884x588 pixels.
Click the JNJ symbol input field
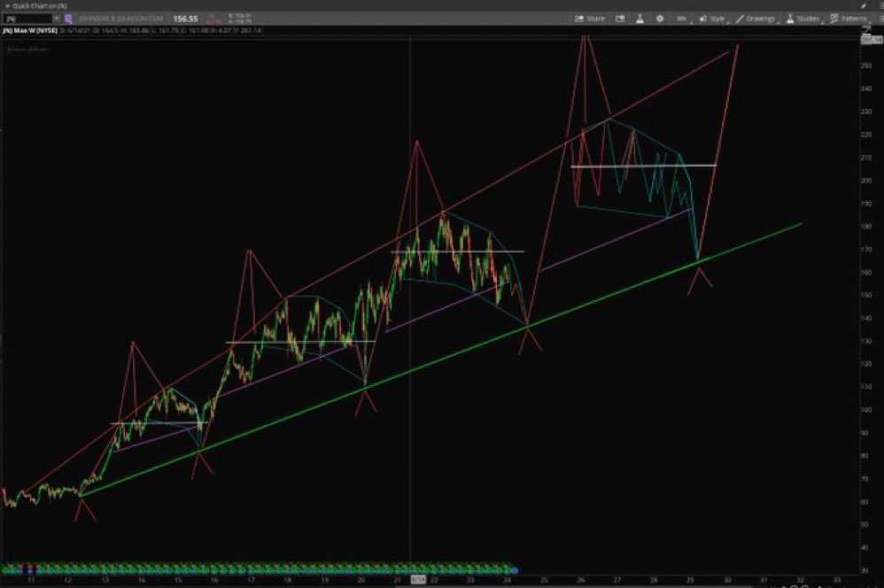(x=27, y=19)
